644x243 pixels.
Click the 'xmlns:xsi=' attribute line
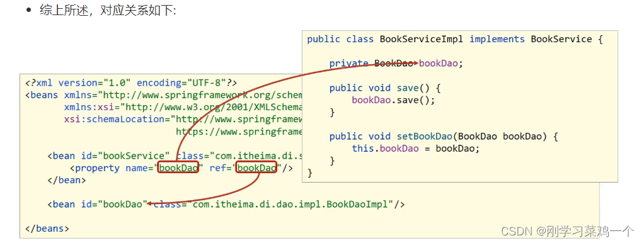[183, 108]
